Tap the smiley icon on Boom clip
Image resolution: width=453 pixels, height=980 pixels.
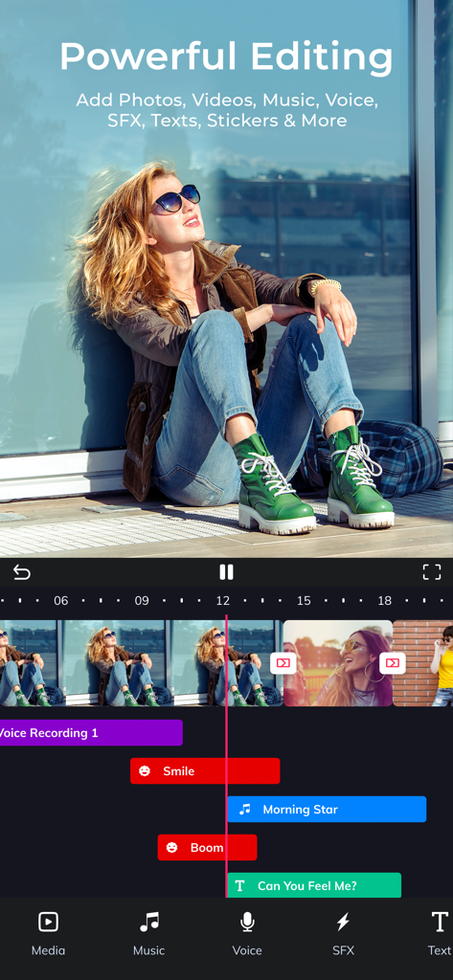coord(171,848)
